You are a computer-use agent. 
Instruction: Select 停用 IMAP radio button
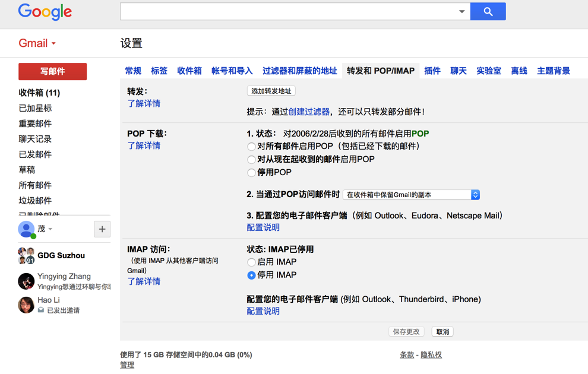(251, 275)
